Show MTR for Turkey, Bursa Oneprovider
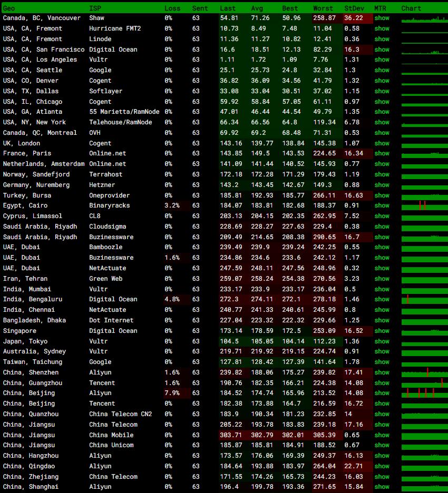 [x=382, y=195]
